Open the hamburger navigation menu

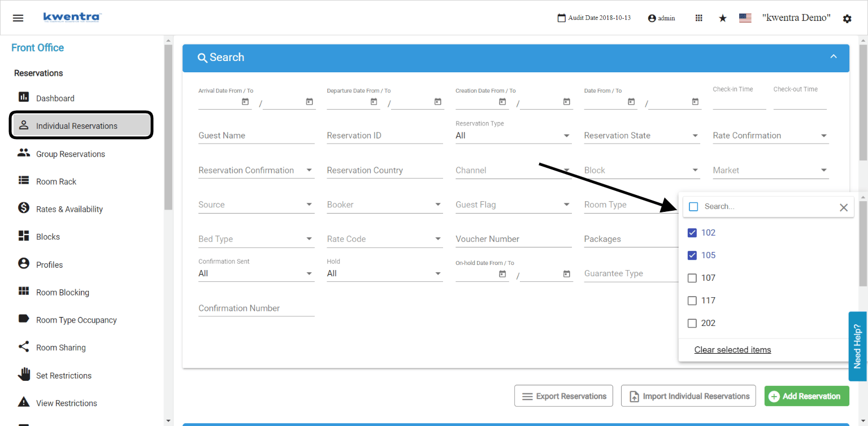(x=18, y=18)
